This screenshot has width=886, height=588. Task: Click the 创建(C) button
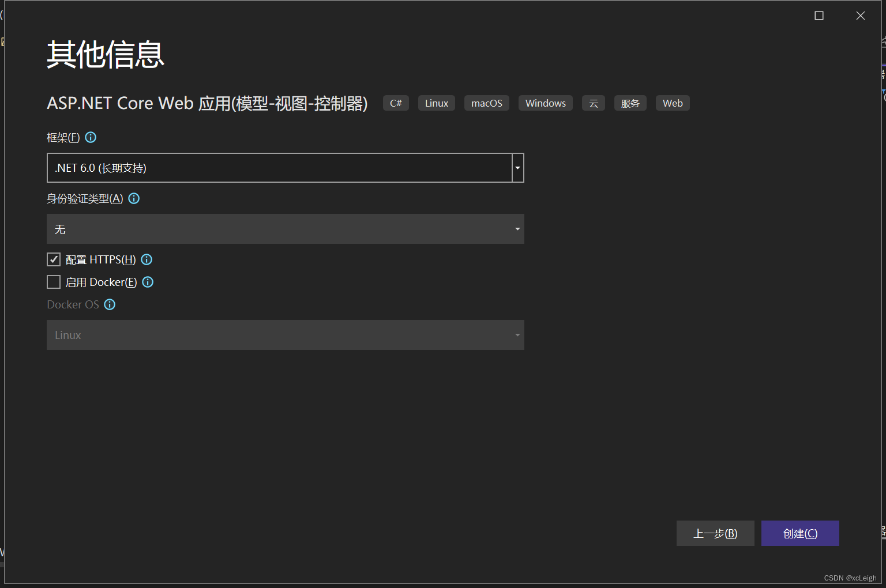(x=800, y=533)
